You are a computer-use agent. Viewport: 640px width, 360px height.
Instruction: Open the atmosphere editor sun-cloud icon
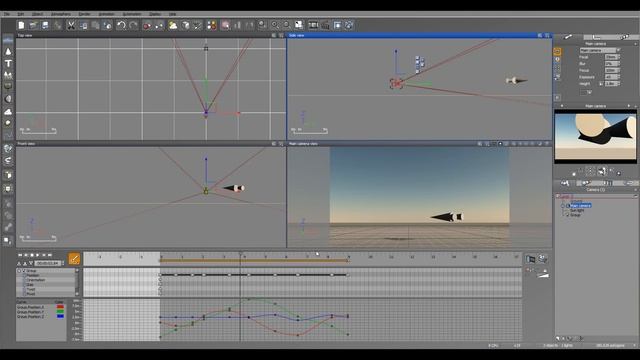173,25
